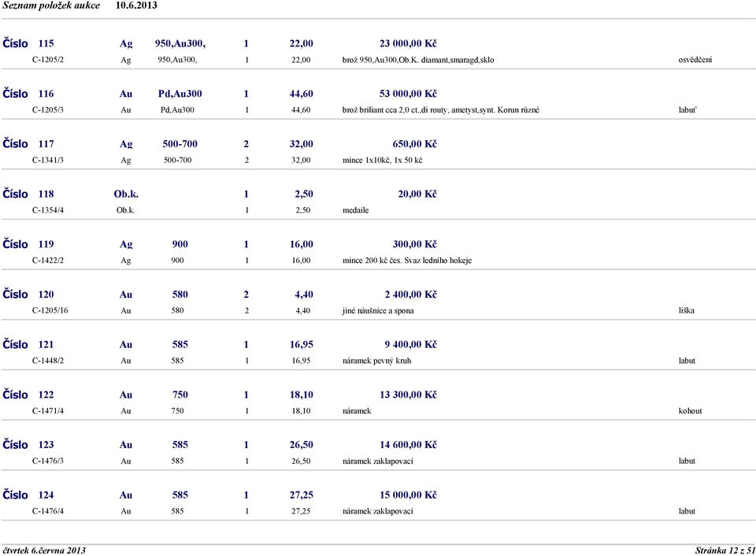The height and width of the screenshot is (556, 756).
Task: Click code C-1205/16
Action: coord(50,310)
